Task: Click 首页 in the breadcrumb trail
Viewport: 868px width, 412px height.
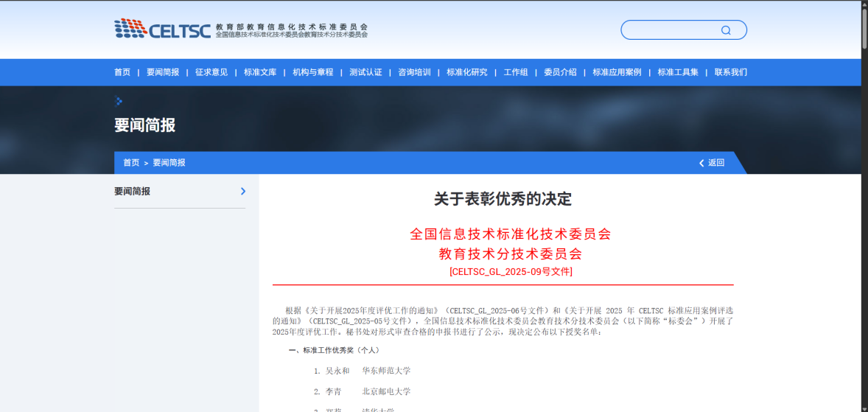Action: [x=131, y=163]
